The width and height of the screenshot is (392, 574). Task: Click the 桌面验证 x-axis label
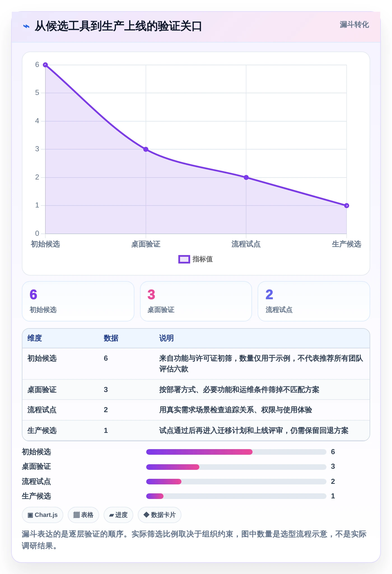click(x=146, y=244)
